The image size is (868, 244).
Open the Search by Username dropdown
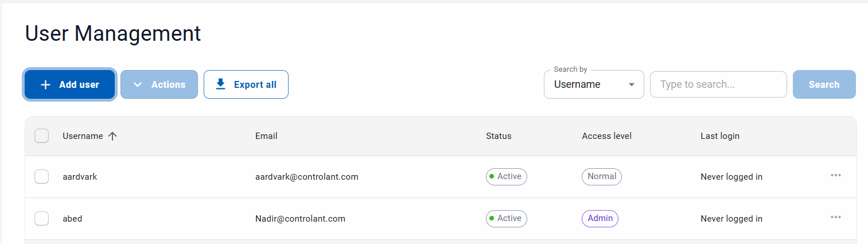pos(593,85)
